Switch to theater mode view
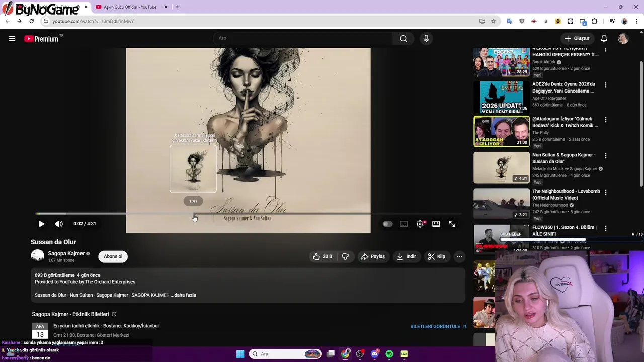Image resolution: width=644 pixels, height=362 pixels. click(x=436, y=224)
